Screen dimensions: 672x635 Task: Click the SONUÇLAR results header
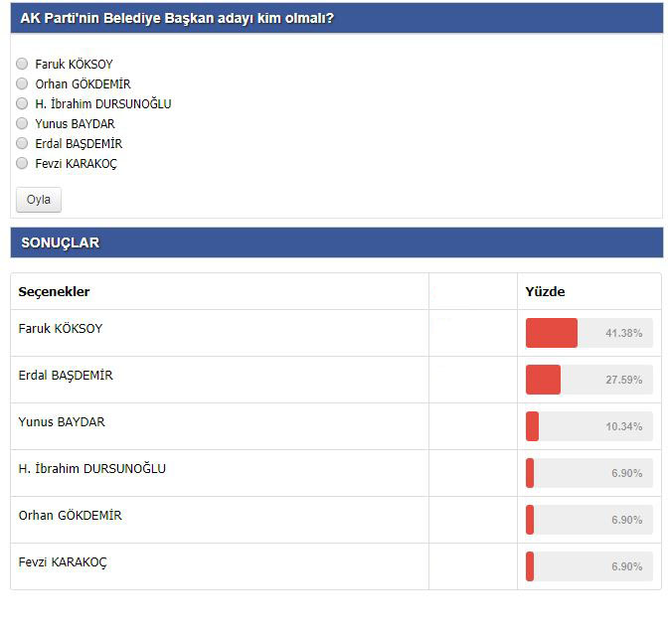[336, 242]
